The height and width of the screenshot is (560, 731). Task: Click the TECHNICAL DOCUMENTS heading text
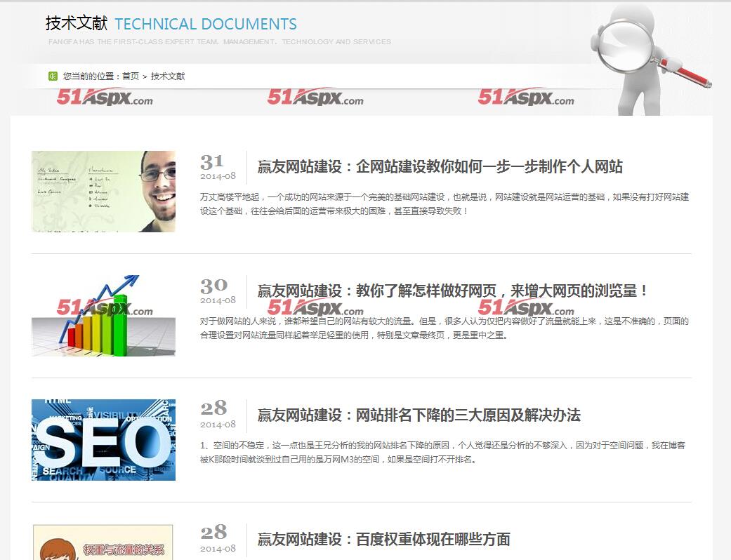pos(206,24)
